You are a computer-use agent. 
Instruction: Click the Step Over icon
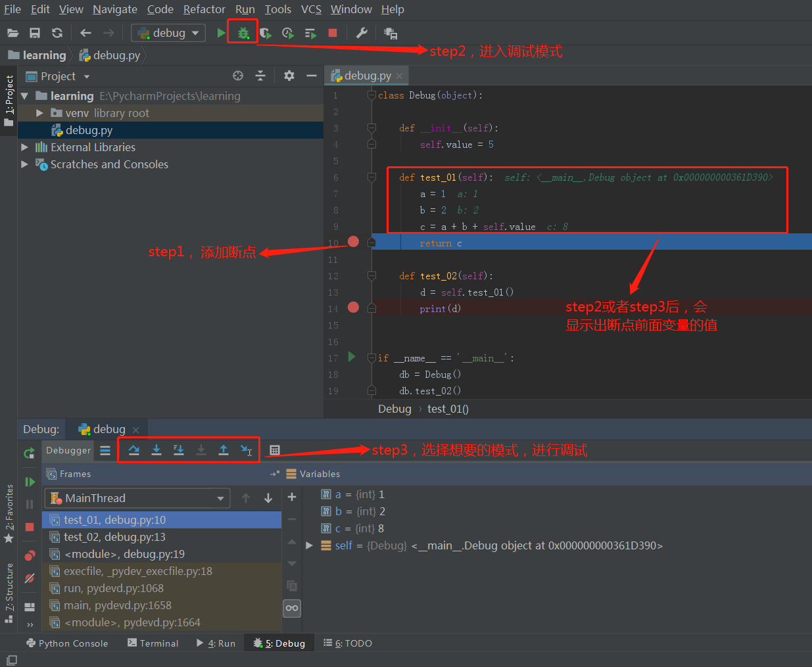134,450
